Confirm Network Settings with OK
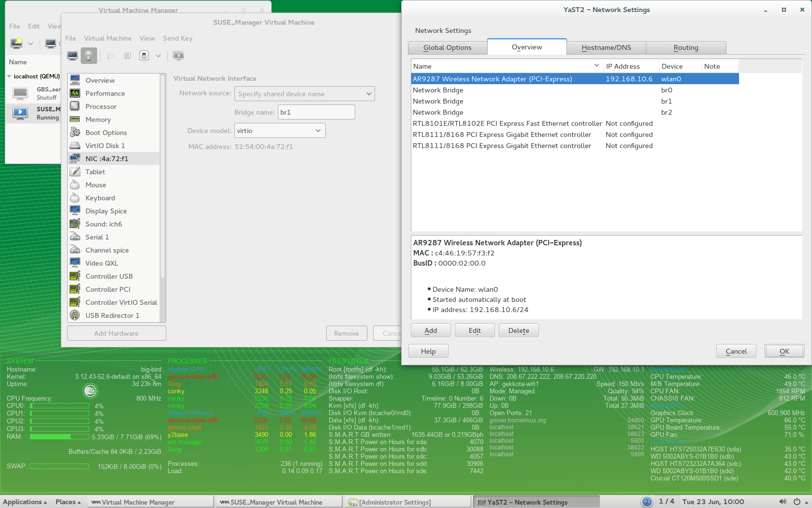 point(784,351)
